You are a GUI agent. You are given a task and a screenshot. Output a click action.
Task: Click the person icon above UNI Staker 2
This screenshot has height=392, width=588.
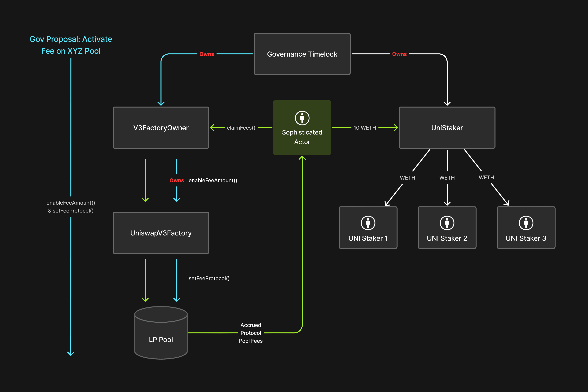pyautogui.click(x=447, y=223)
